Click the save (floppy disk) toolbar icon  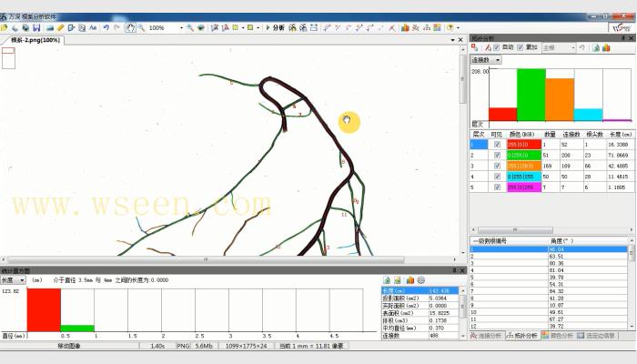click(36, 28)
